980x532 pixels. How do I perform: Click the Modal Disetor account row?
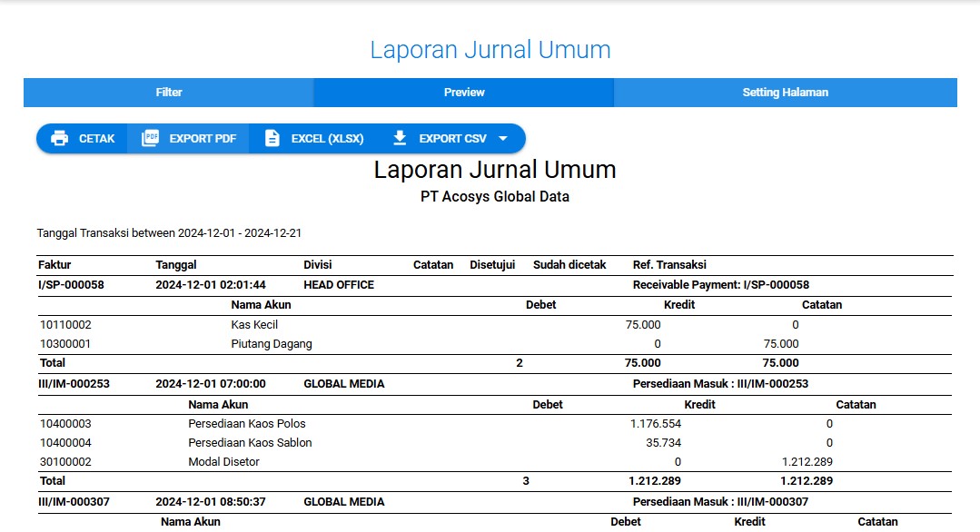[x=223, y=462]
